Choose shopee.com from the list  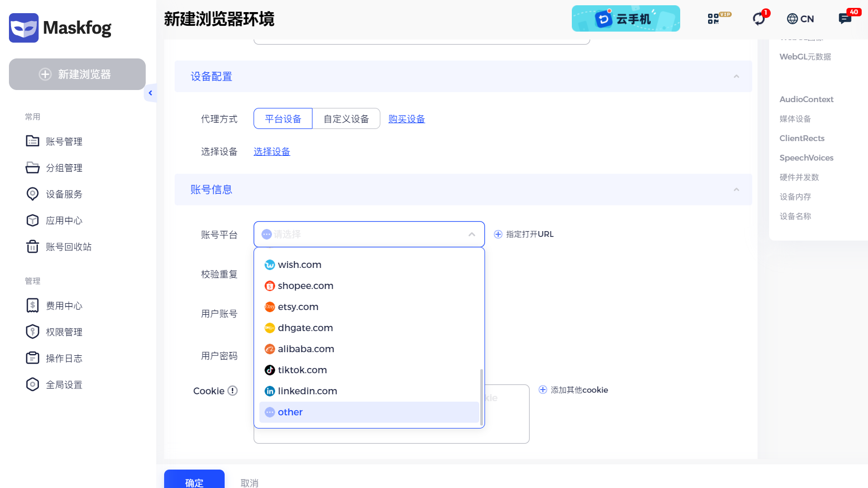369,286
